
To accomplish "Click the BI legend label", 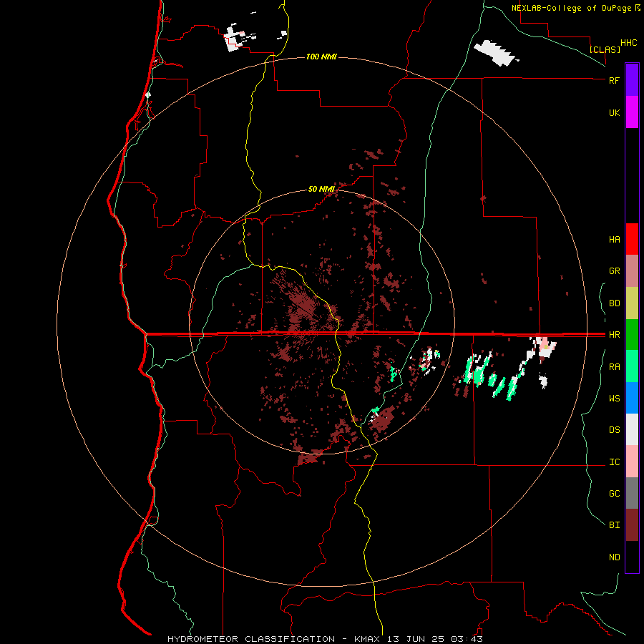I will (614, 525).
